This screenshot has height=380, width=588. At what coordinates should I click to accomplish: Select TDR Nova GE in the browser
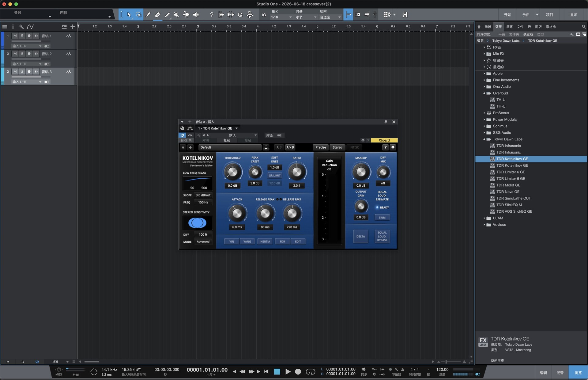click(508, 192)
